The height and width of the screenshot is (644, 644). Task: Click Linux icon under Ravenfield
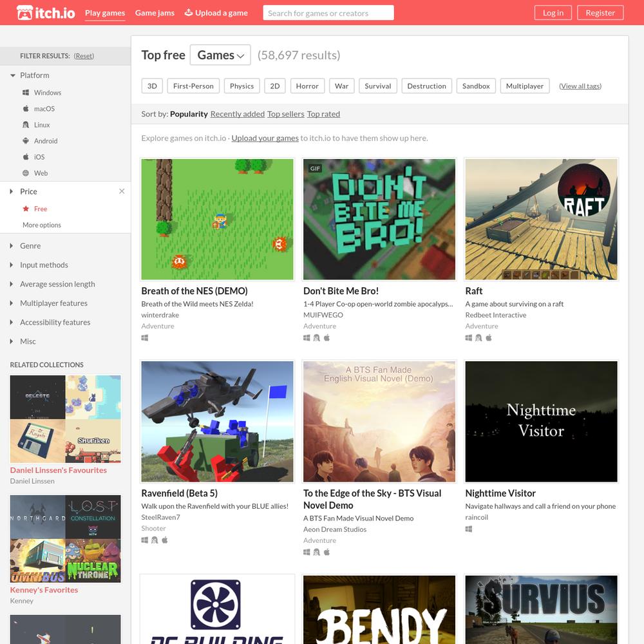click(x=155, y=540)
